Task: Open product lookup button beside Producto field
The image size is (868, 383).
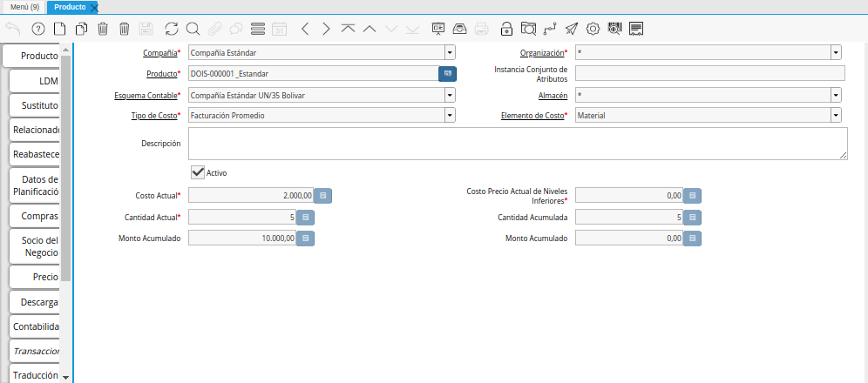Action: [x=447, y=73]
